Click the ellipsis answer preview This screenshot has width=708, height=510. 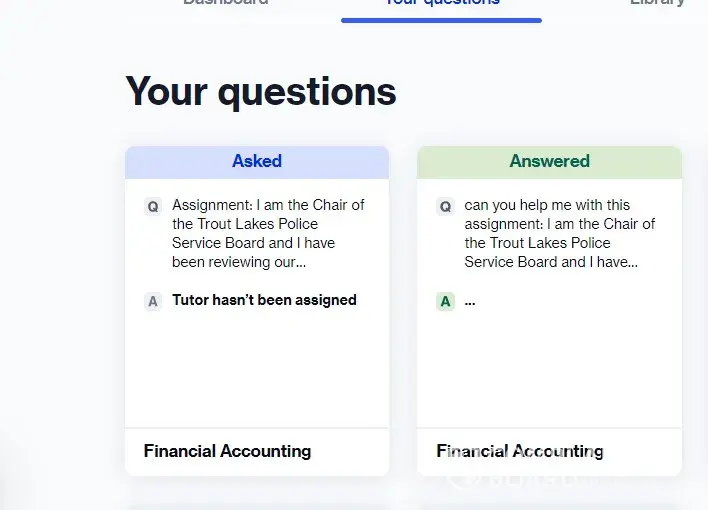[x=470, y=301]
